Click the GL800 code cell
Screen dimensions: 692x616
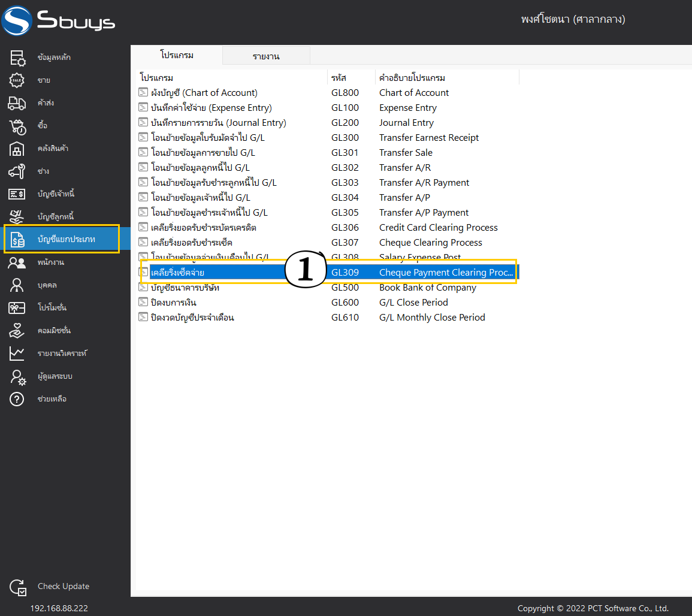[345, 93]
